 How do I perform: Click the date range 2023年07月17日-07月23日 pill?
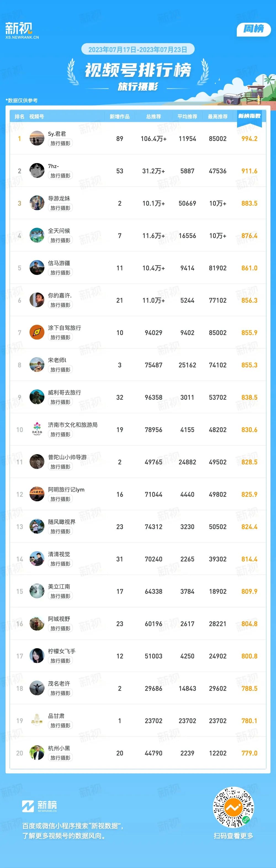click(138, 49)
